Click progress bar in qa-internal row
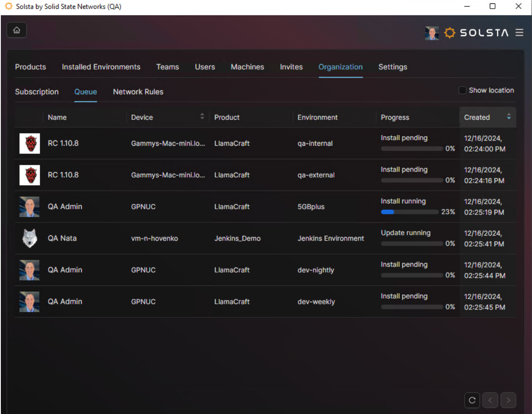 pyautogui.click(x=412, y=149)
